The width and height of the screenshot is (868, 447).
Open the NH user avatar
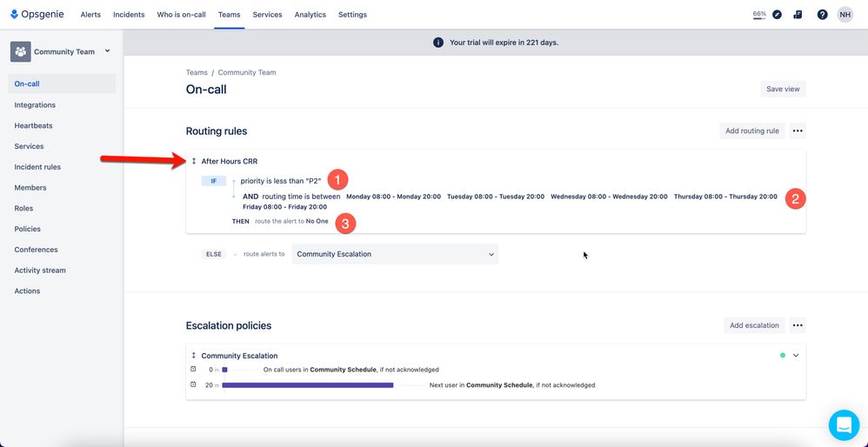[845, 15]
